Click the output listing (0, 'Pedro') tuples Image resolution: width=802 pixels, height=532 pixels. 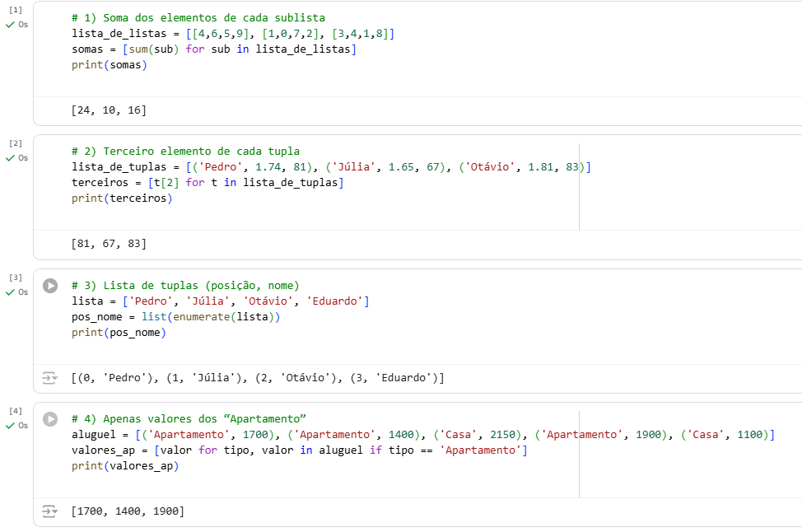(x=258, y=378)
